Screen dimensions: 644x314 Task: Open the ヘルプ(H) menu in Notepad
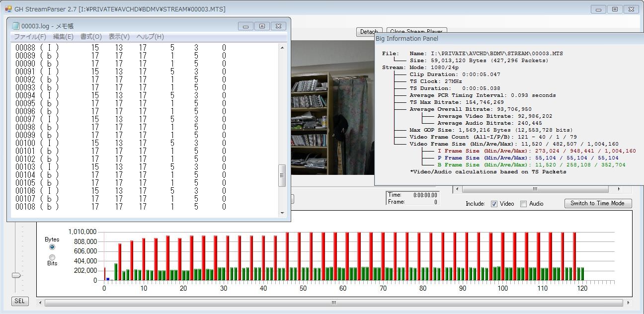[150, 37]
